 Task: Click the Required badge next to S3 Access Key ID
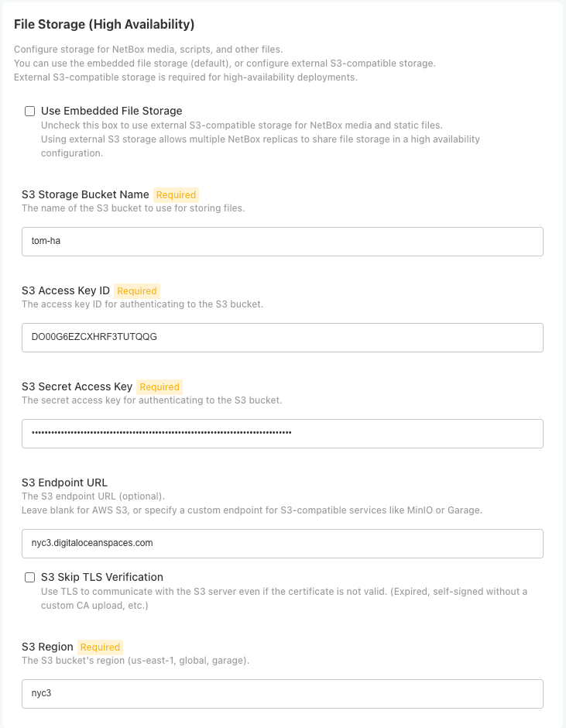(x=137, y=291)
